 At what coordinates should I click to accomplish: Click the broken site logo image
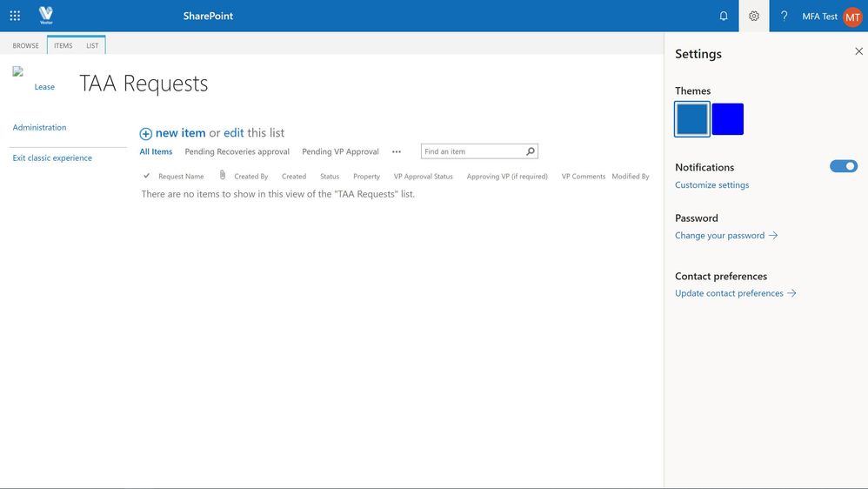17,71
